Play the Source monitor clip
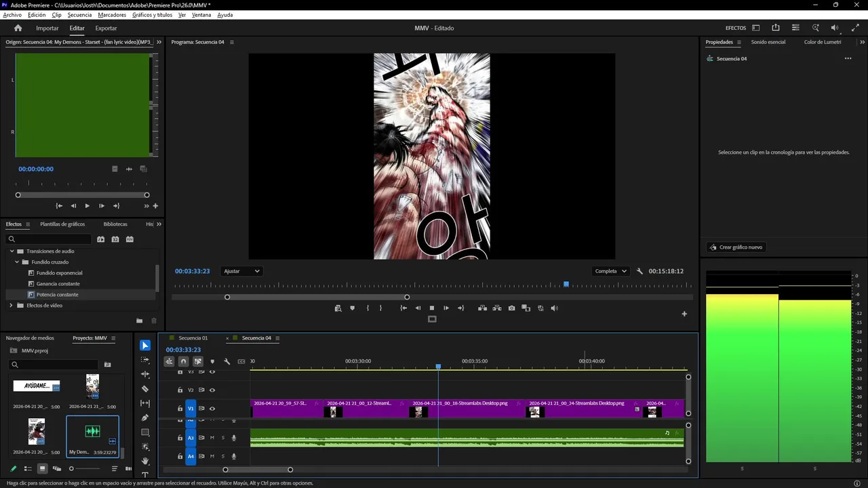 87,206
